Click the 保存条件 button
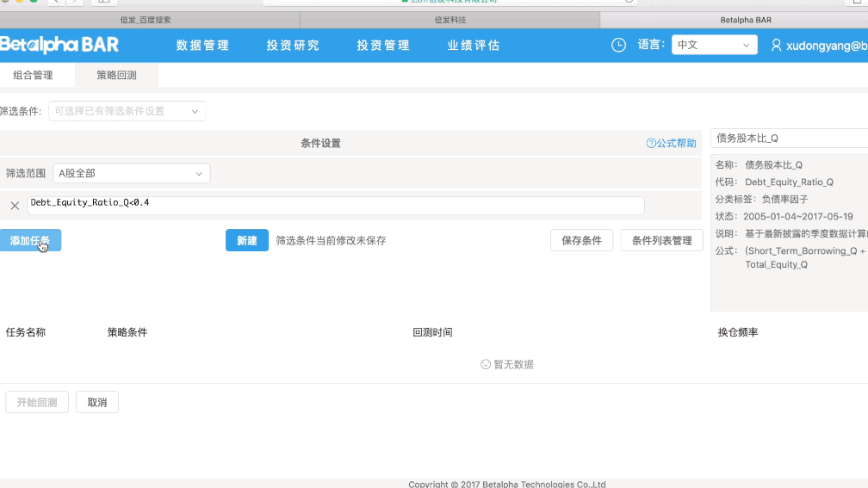The image size is (868, 488). click(581, 241)
